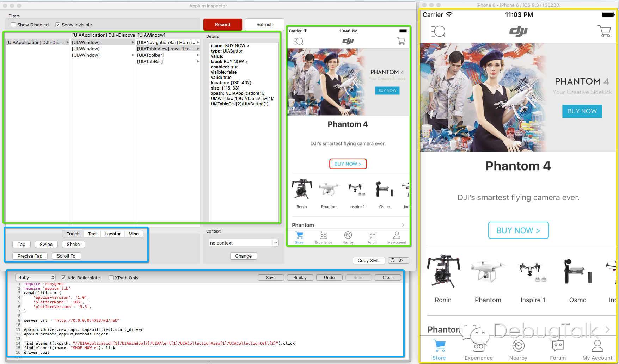Toggle the Add Boilerplate checkbox
Image resolution: width=619 pixels, height=364 pixels.
[x=63, y=278]
